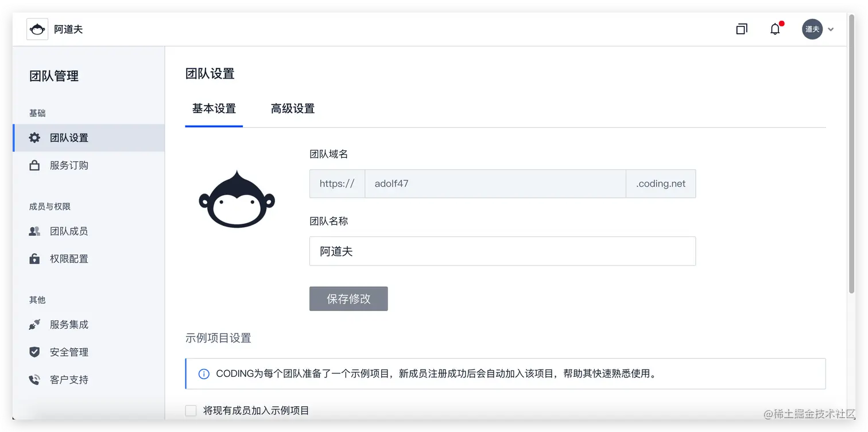
Task: Open 服务集成 in sidebar
Action: pyautogui.click(x=88, y=325)
